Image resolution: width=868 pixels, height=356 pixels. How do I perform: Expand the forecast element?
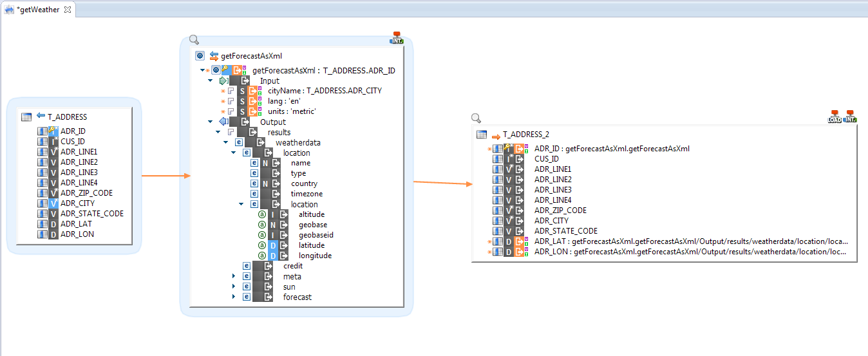pos(234,297)
